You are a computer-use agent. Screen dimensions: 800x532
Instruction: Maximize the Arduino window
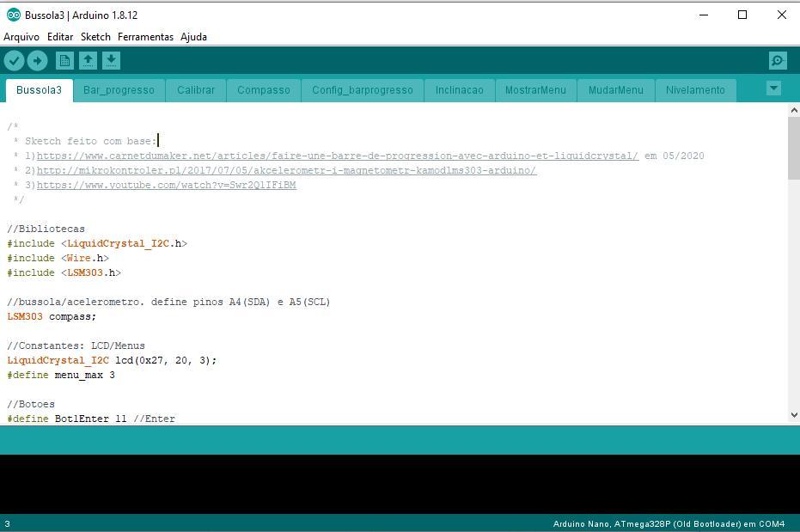point(742,15)
